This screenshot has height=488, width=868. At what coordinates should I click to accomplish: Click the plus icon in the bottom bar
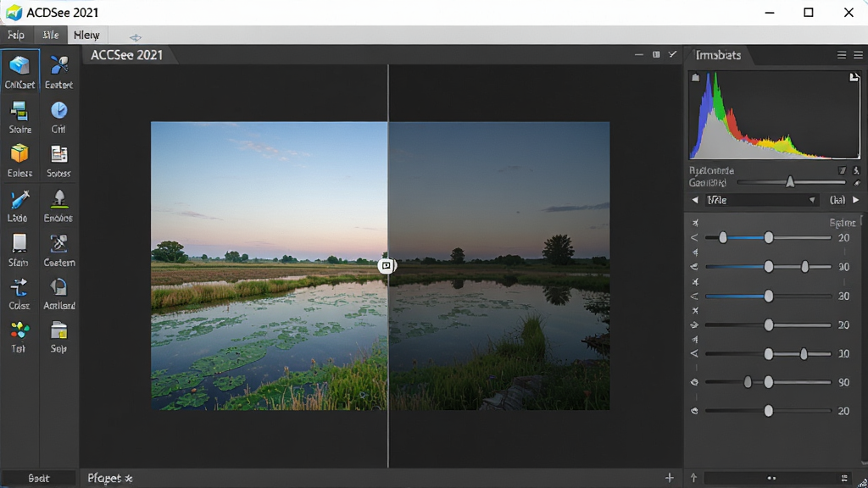click(x=670, y=478)
